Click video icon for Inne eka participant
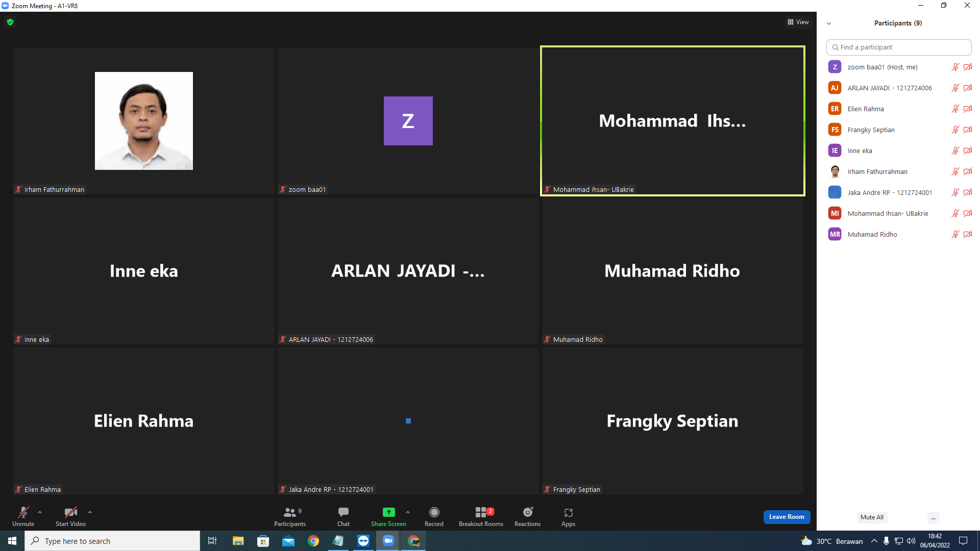The image size is (980, 551). point(968,151)
